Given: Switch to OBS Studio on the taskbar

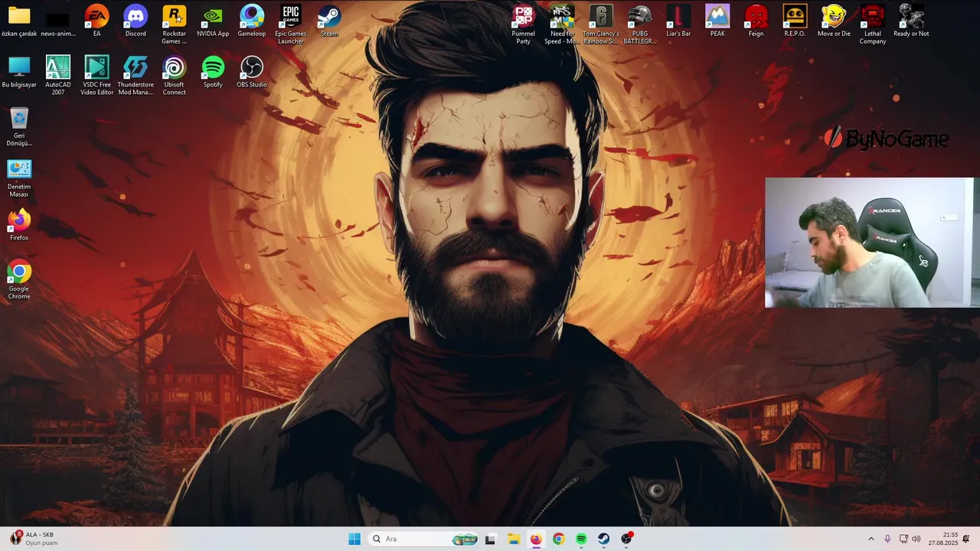Looking at the screenshot, I should (626, 539).
